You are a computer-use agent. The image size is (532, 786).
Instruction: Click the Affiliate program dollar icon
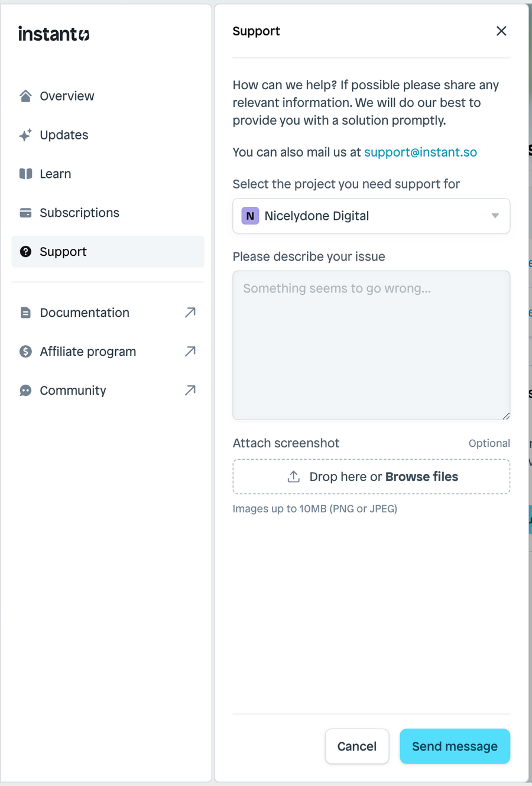tap(25, 351)
